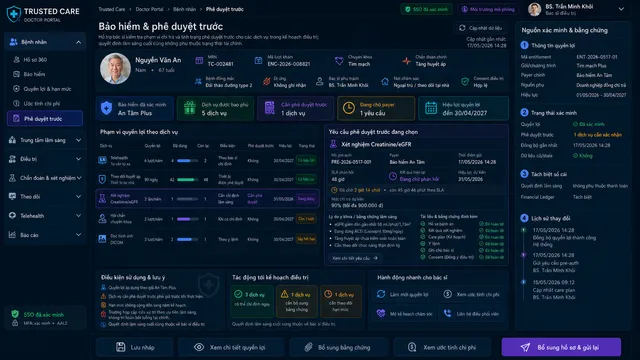This screenshot has width=640, height=360.
Task: Select the Bảo hiểm đã xác minh card
Action: tap(135, 109)
